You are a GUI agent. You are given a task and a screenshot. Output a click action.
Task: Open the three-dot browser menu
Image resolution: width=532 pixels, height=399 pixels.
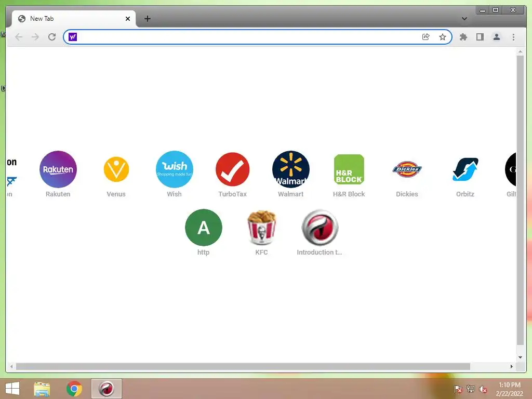coord(513,37)
